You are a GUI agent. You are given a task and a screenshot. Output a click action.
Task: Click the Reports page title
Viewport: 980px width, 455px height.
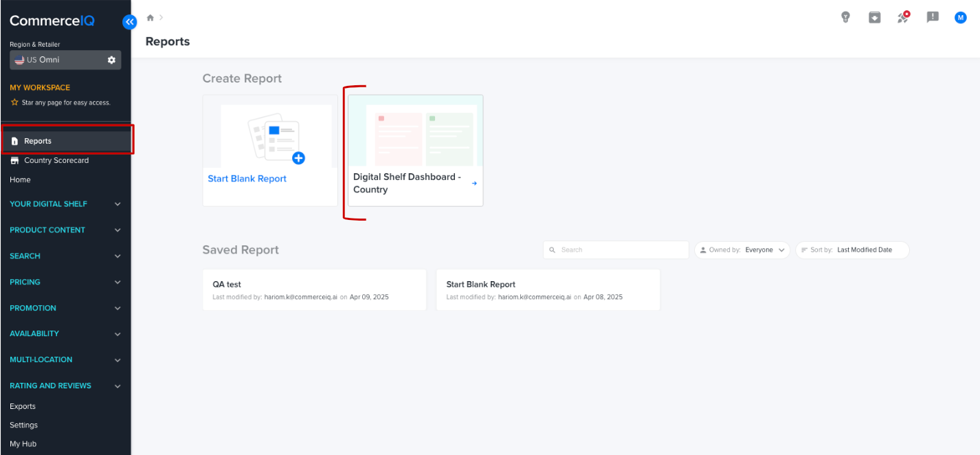[x=168, y=42]
